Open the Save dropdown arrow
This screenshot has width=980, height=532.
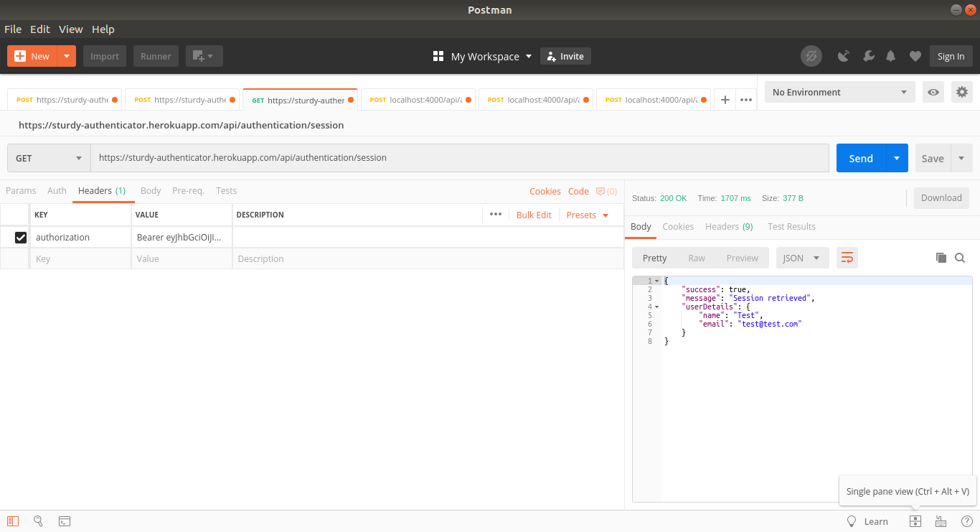pyautogui.click(x=961, y=158)
